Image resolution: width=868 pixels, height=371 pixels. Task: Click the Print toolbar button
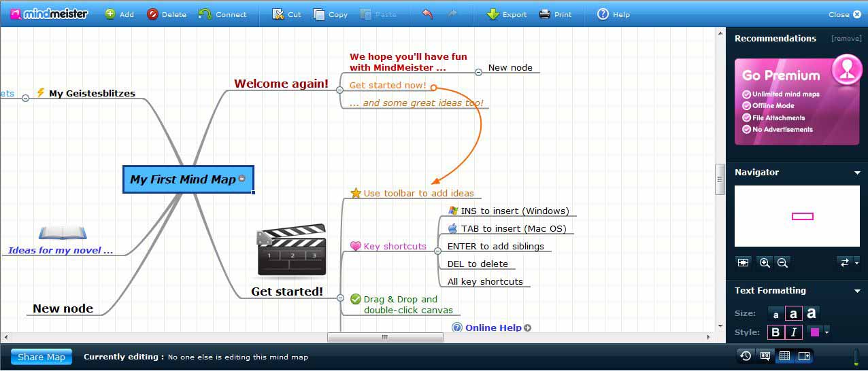(556, 14)
